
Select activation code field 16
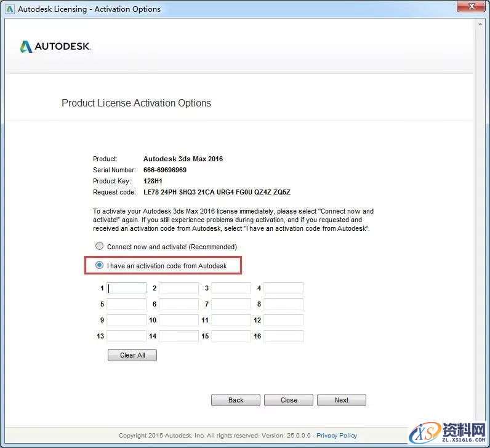tap(283, 336)
